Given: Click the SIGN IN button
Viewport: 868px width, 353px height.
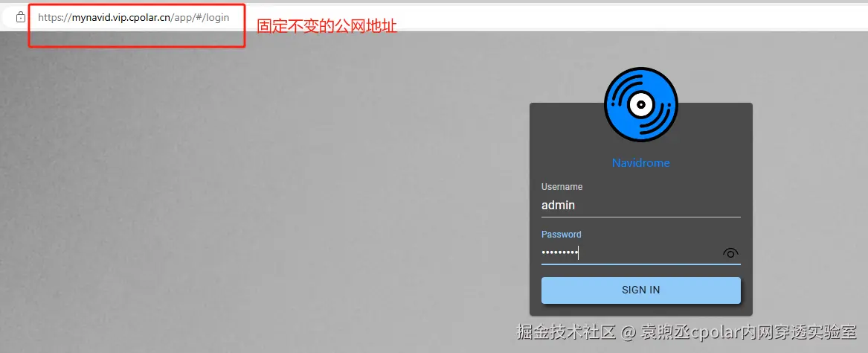Looking at the screenshot, I should (641, 290).
